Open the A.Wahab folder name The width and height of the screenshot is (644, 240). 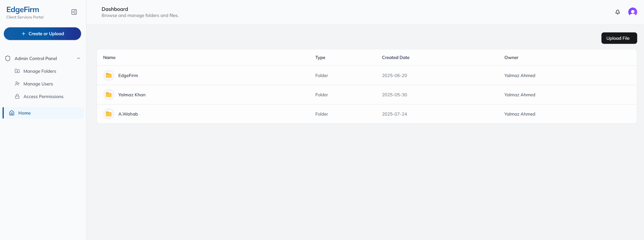(x=128, y=114)
